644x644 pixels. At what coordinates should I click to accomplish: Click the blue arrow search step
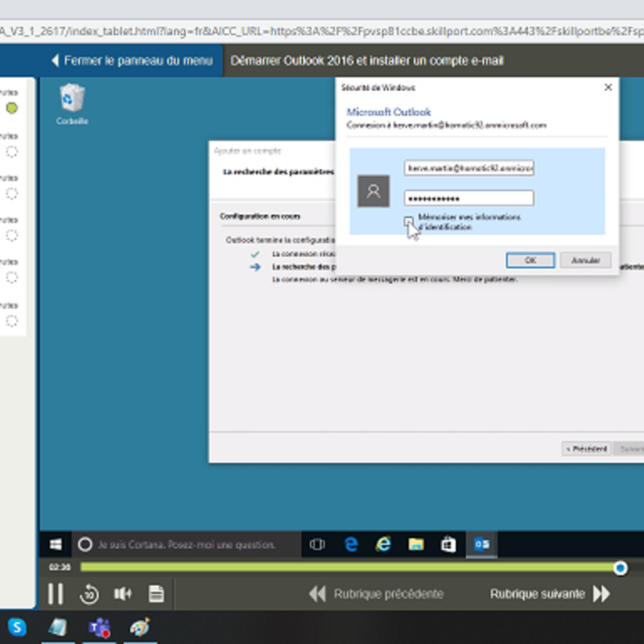[255, 267]
